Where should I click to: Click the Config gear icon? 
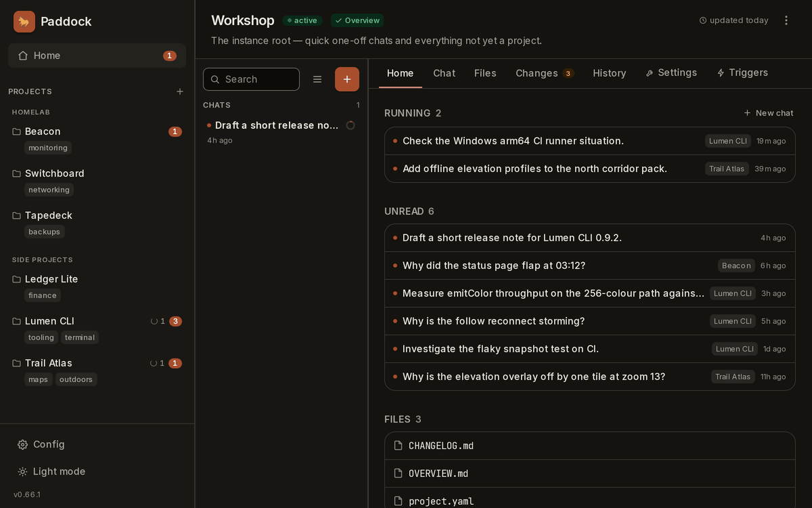pyautogui.click(x=22, y=444)
